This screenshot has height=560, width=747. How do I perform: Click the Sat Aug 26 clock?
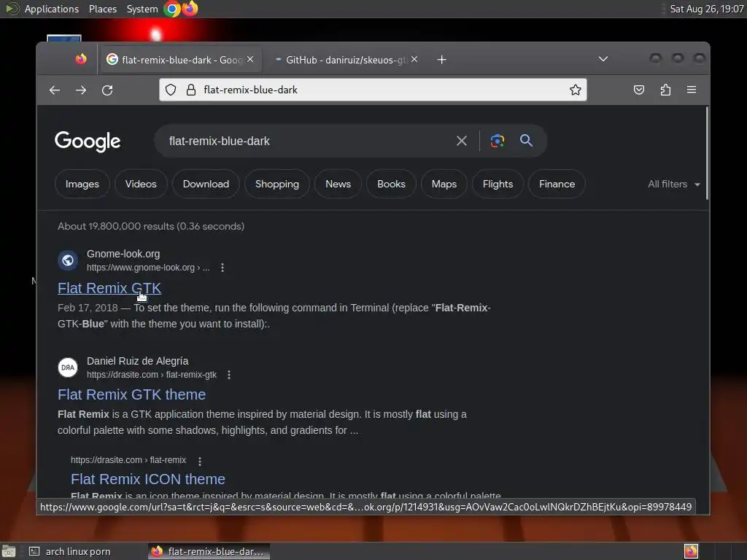706,9
